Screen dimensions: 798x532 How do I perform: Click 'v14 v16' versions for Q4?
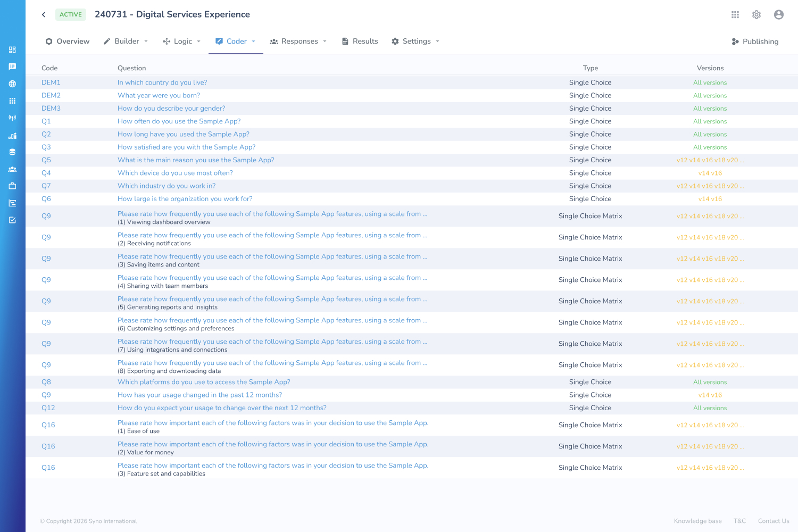coord(710,173)
